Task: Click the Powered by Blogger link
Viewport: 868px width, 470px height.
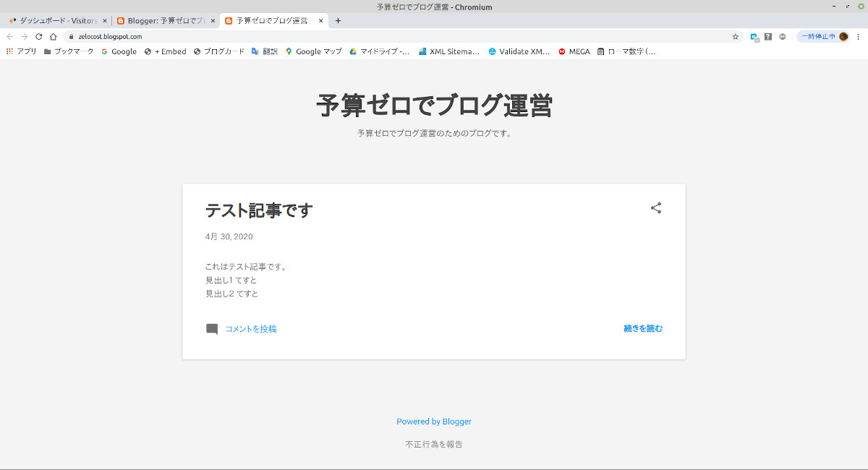Action: [x=434, y=422]
